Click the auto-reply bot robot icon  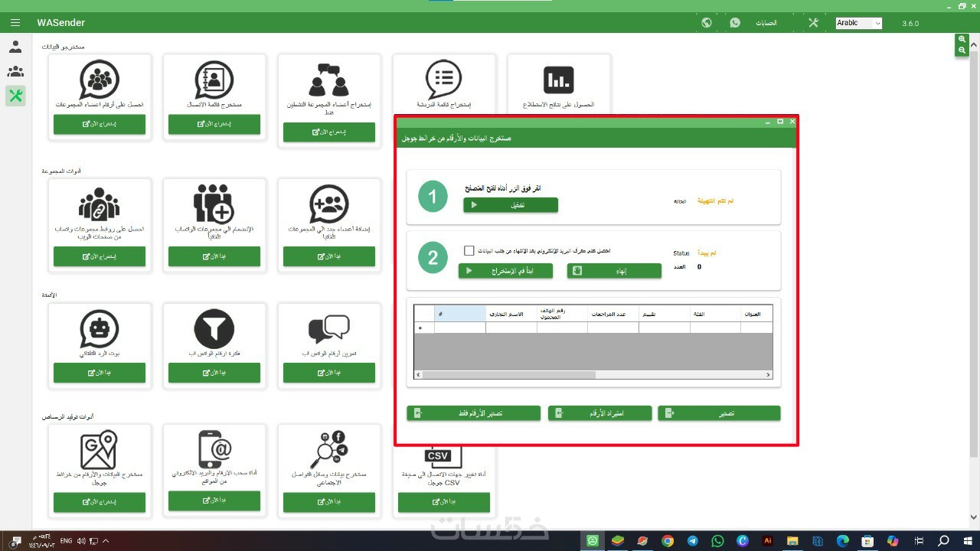pyautogui.click(x=100, y=330)
